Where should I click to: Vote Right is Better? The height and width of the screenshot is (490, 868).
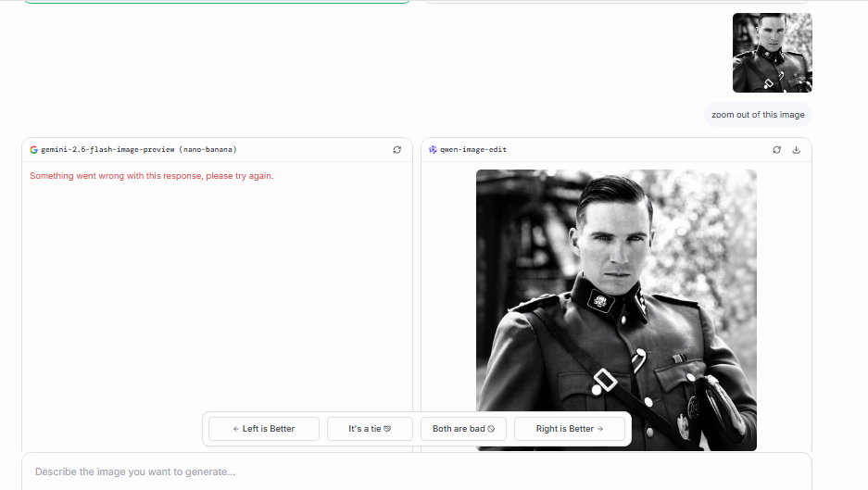tap(570, 429)
